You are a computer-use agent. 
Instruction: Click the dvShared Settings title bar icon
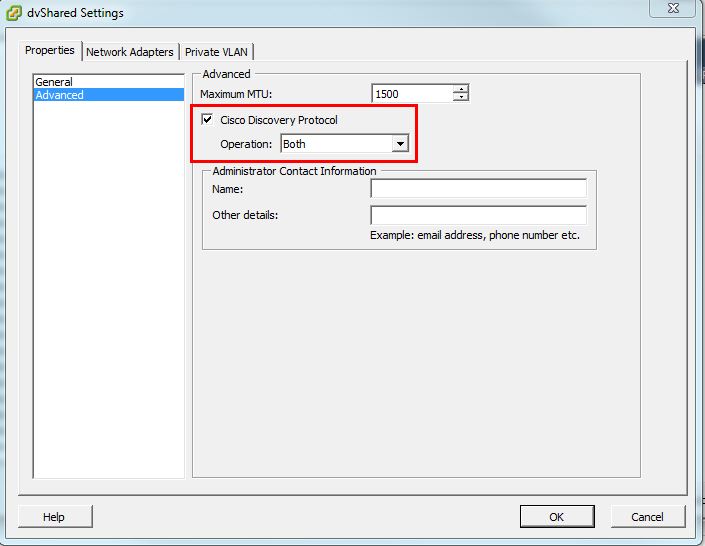coord(14,13)
